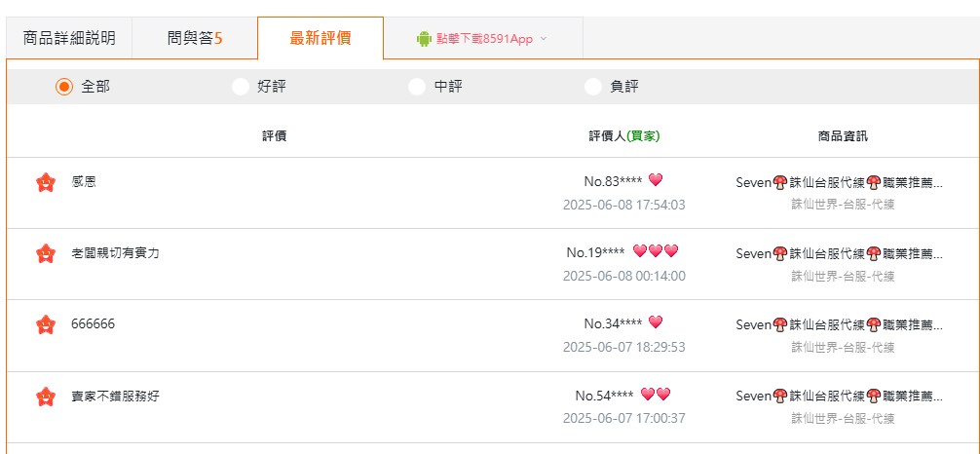
Task: Click the star icon next to 賣家不錯服務好
Action: coord(46,396)
